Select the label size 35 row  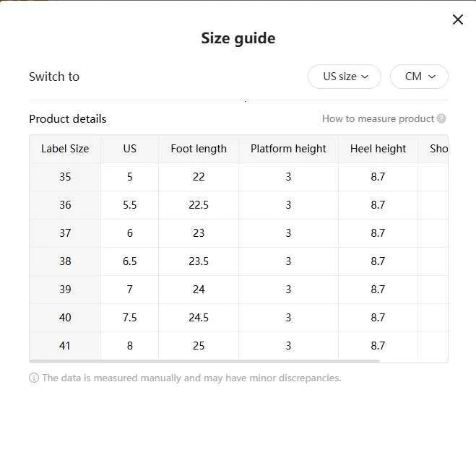238,177
